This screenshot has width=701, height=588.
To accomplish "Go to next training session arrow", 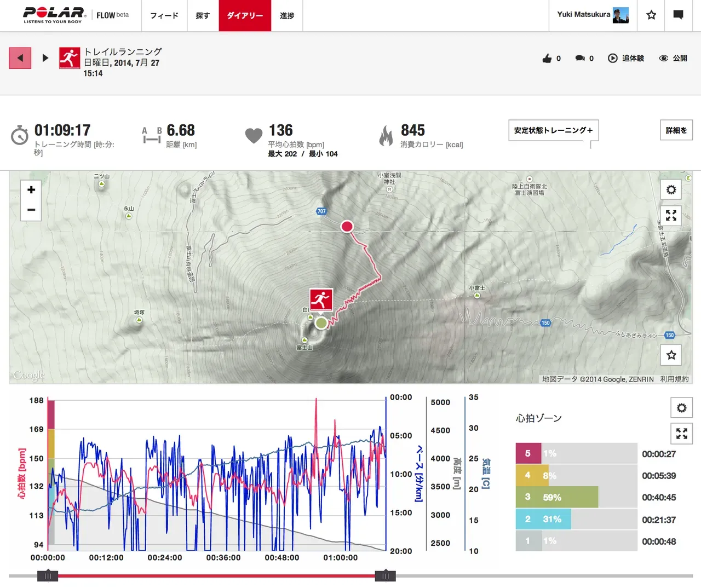I will tap(45, 58).
